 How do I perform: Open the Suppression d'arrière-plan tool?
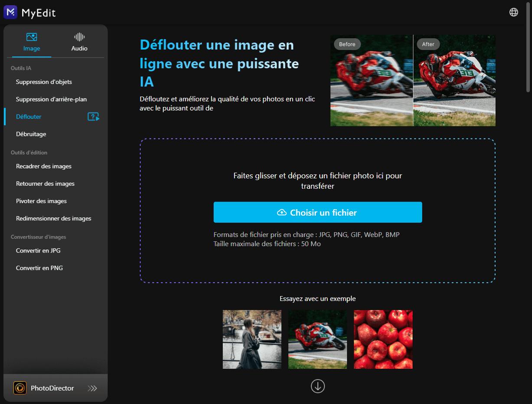point(51,99)
